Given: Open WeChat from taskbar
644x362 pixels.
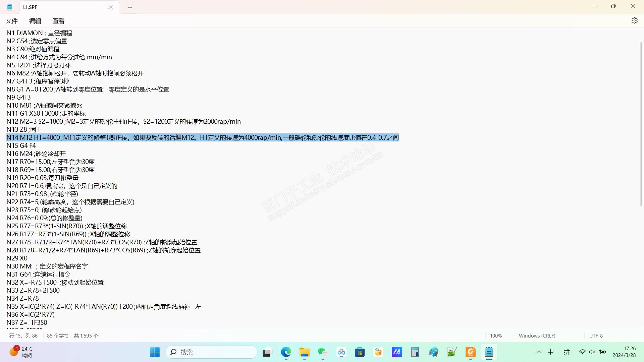Looking at the screenshot, I should 323,352.
